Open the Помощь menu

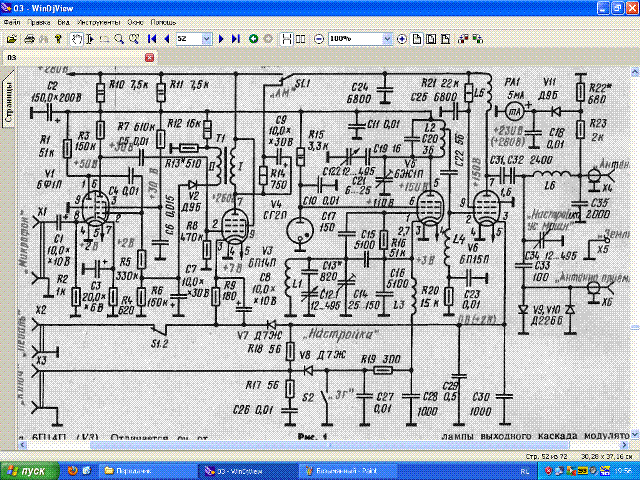point(163,22)
